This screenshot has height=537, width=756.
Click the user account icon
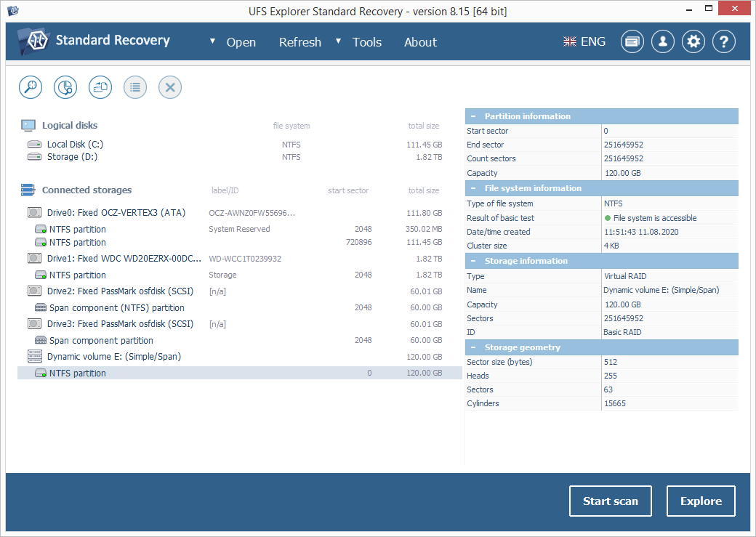[x=662, y=41]
